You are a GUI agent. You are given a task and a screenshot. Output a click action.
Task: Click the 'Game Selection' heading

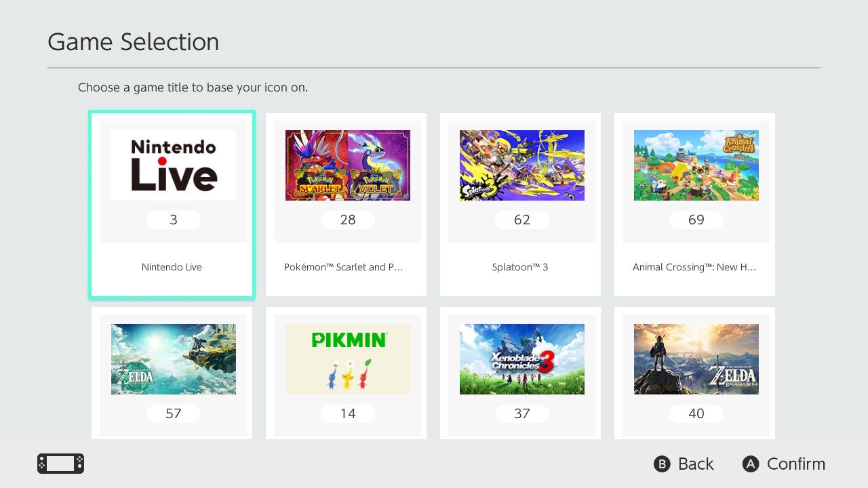click(x=134, y=42)
